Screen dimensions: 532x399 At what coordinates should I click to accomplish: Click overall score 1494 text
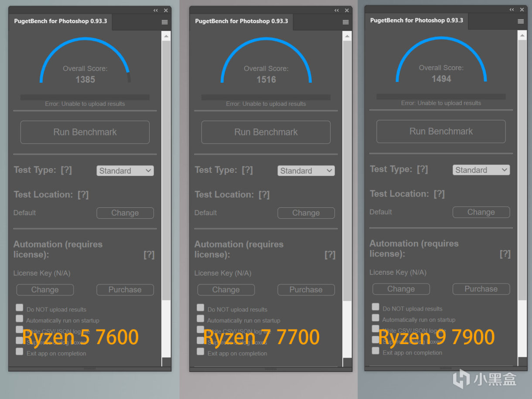441,78
